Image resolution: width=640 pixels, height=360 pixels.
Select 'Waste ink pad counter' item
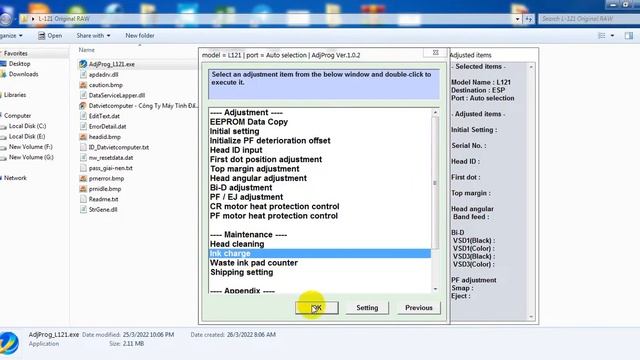pyautogui.click(x=253, y=263)
